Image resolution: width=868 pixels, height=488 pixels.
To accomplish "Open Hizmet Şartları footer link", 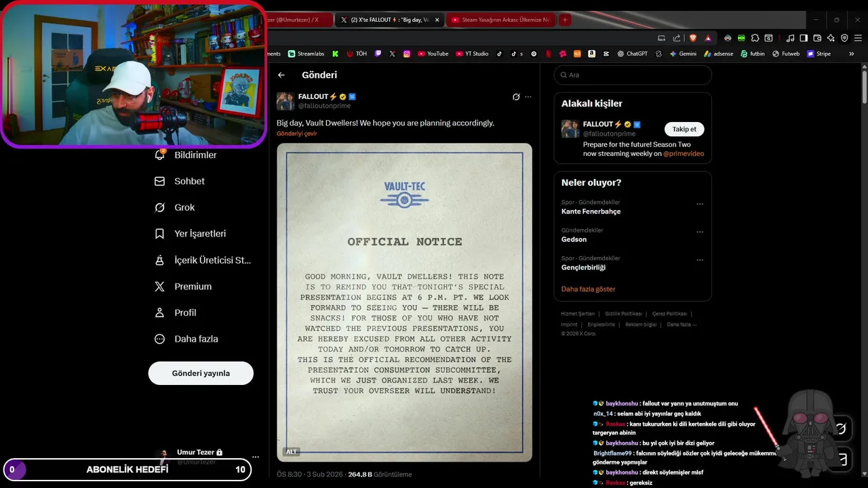I will [x=578, y=314].
